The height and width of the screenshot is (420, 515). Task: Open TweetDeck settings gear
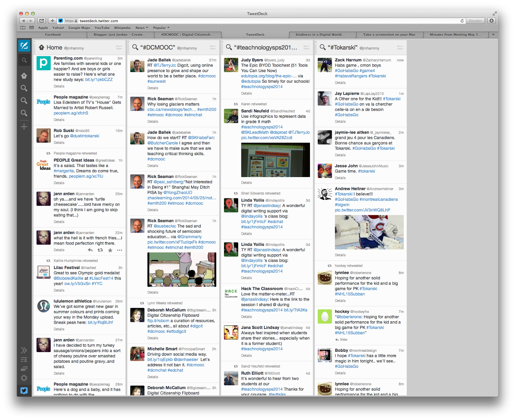24,378
